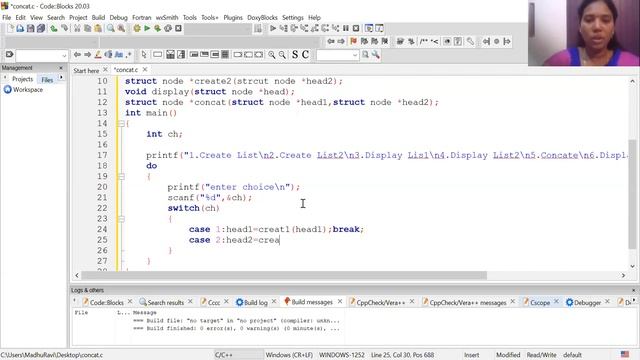
Task: Open the Debug menu
Action: pos(118,18)
